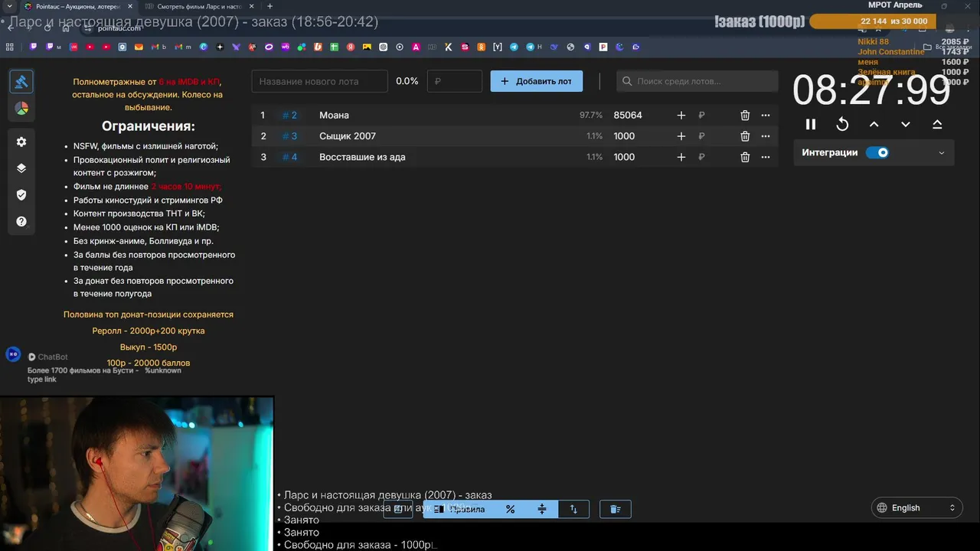This screenshot has width=980, height=551.
Task: Open more options for Восставшие из ада lot
Action: [766, 157]
